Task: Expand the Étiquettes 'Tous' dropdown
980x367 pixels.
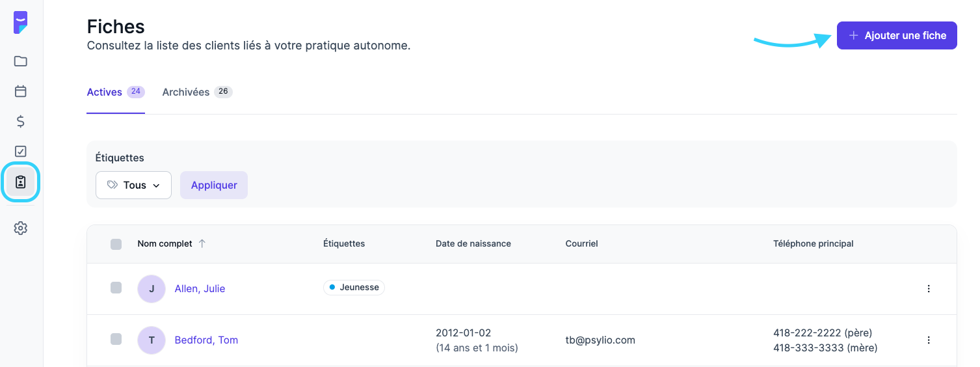Action: click(133, 185)
